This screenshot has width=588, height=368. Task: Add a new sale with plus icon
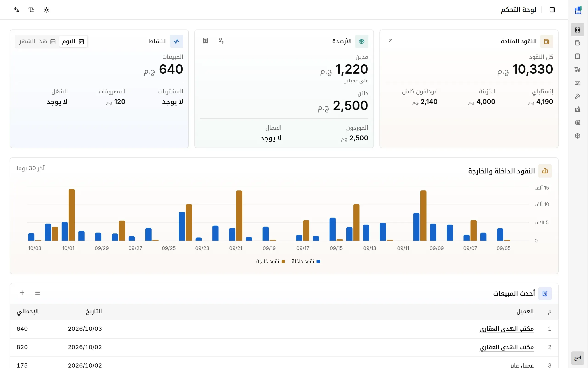pyautogui.click(x=22, y=293)
